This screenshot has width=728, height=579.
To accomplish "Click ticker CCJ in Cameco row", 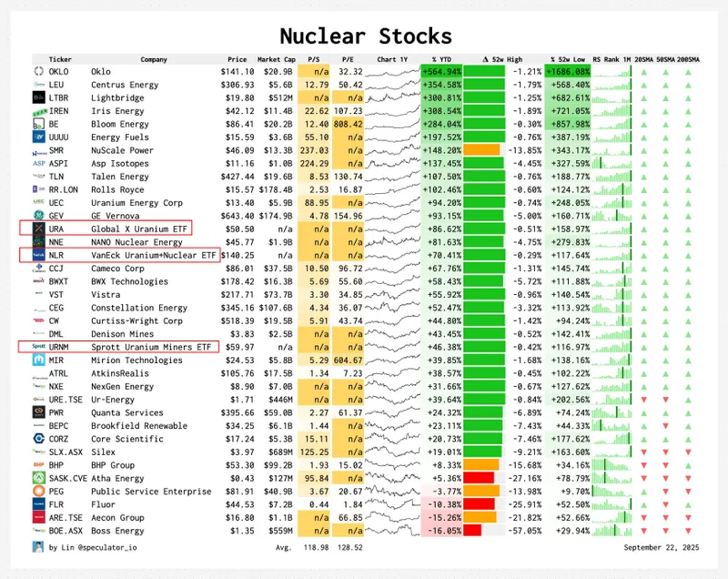I will [56, 269].
